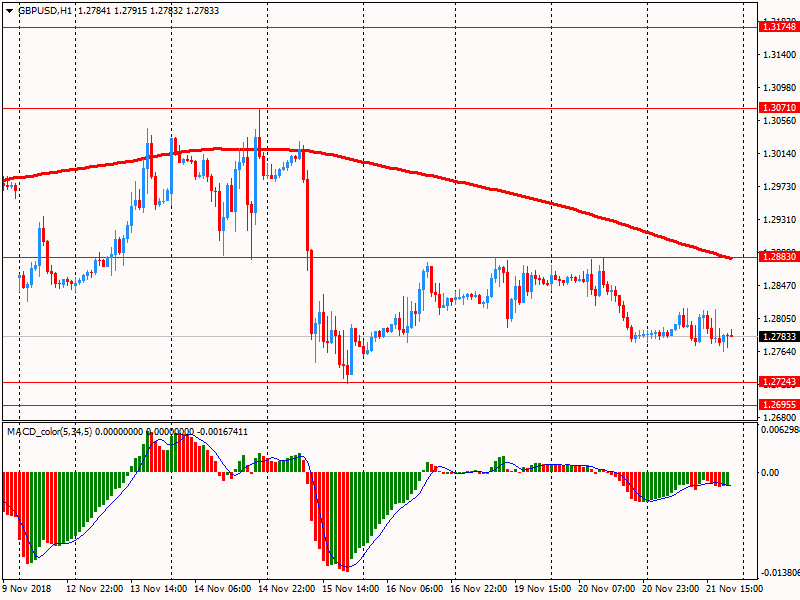Screen dimensions: 800x600
Task: Click the 16 Nov 22:00 time label
Action: coord(481,590)
